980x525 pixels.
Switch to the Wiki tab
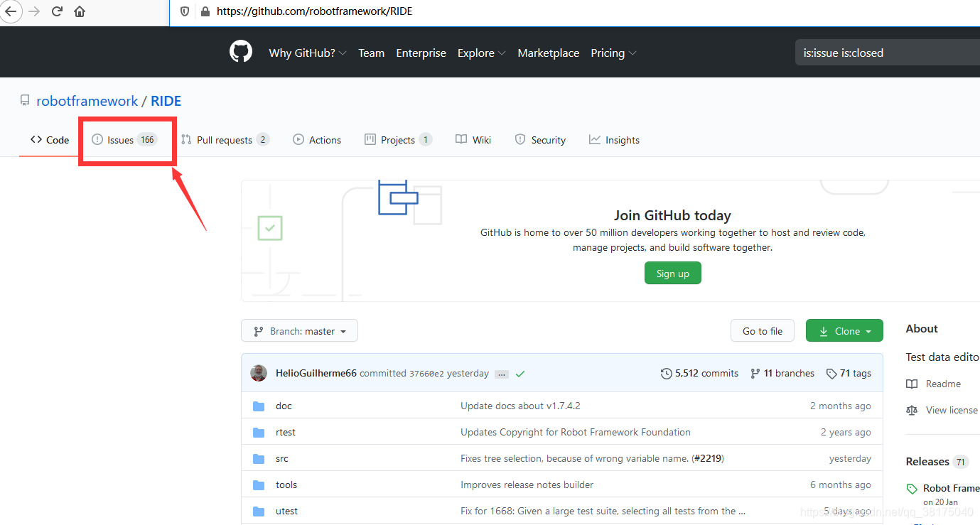pos(473,140)
